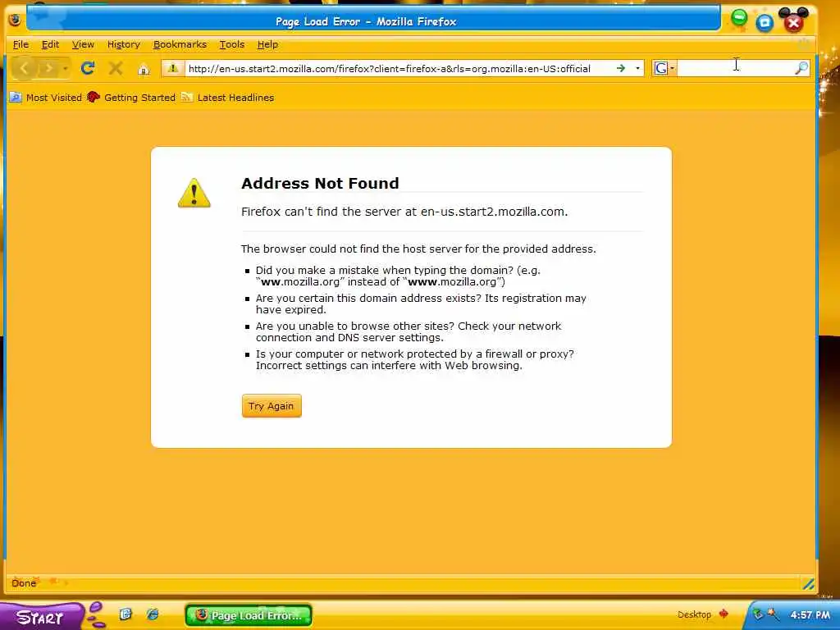
Task: Open the Google search engine selector dropdown
Action: (x=664, y=68)
